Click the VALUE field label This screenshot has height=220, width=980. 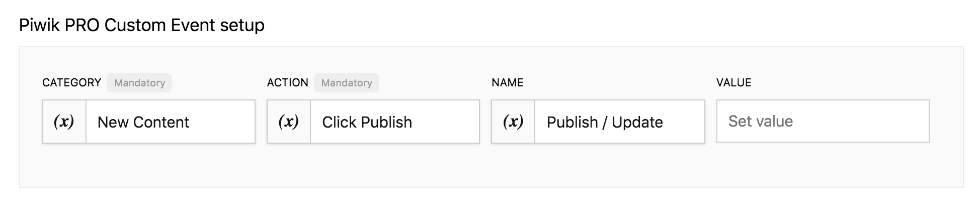(733, 83)
